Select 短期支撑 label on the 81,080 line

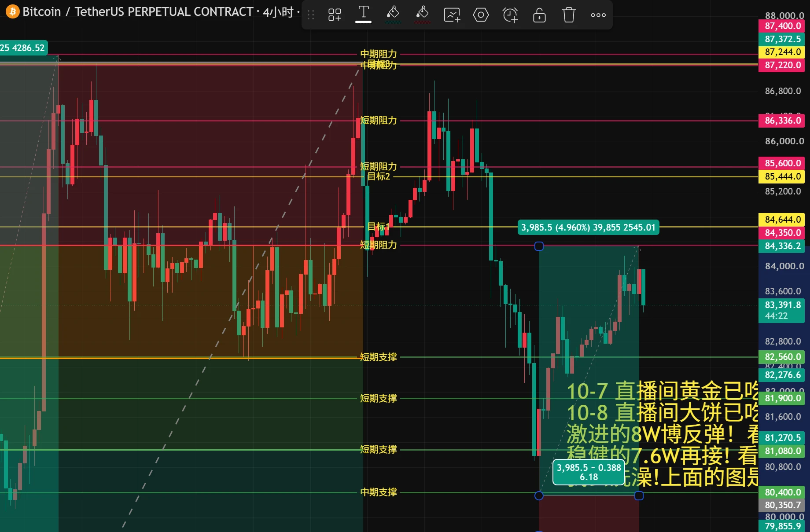tap(379, 449)
